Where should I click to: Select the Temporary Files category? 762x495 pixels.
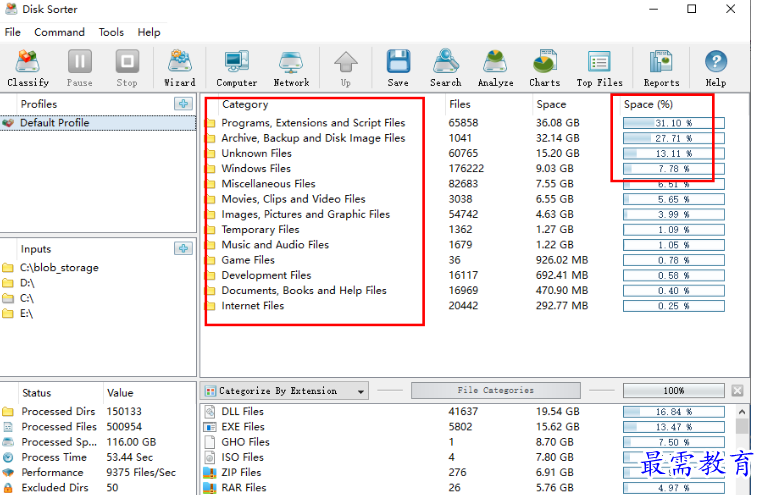tap(260, 229)
